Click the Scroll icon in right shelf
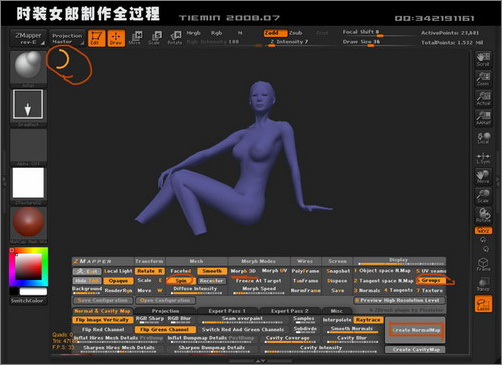The height and width of the screenshot is (365, 502). [x=483, y=59]
